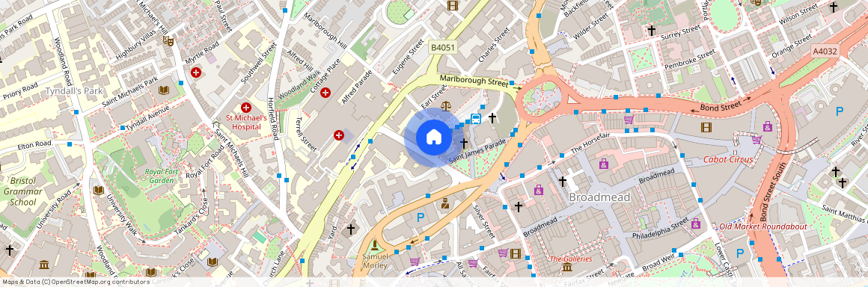Click the church cross beside Saint James Parade

coord(464,143)
